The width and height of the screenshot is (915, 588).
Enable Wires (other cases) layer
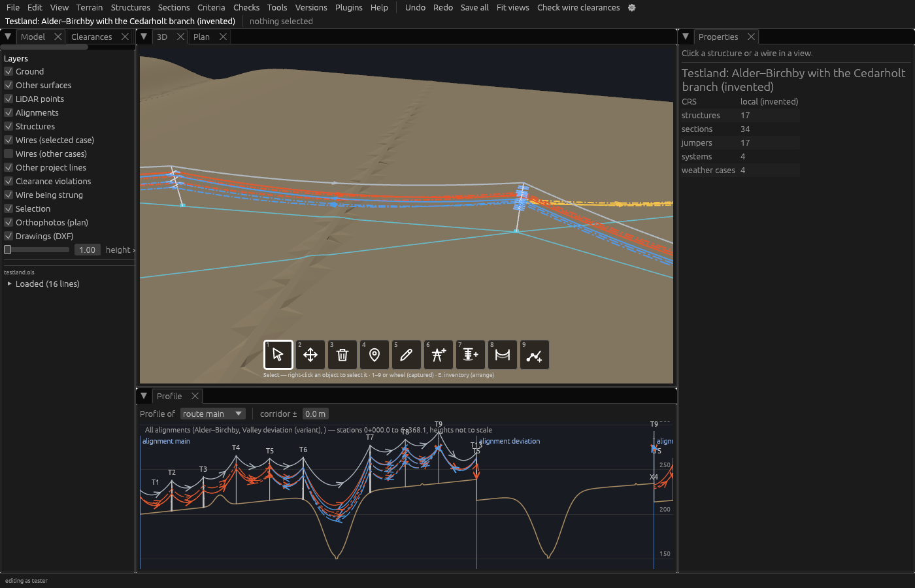[x=8, y=154]
